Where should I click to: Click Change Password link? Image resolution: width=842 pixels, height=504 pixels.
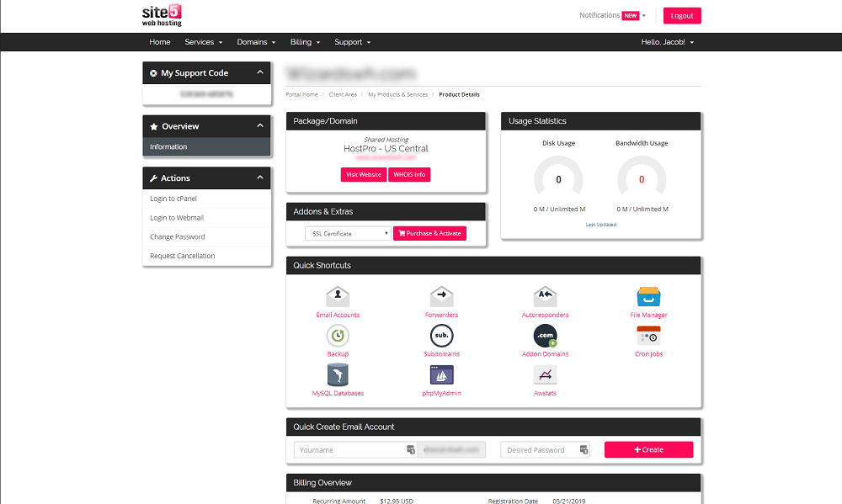click(177, 236)
